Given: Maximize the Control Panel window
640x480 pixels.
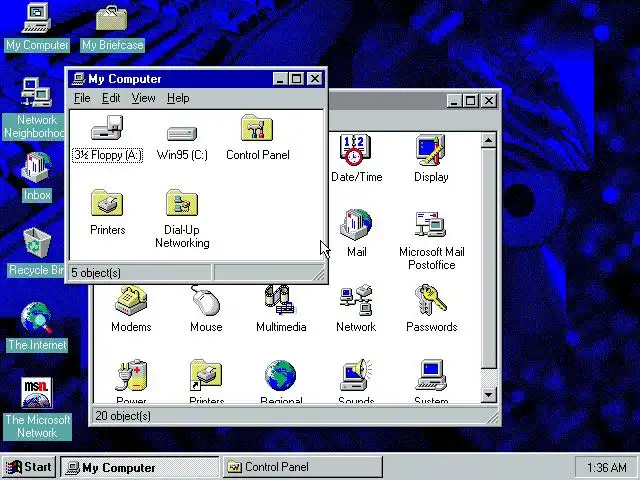Looking at the screenshot, I should [470, 100].
